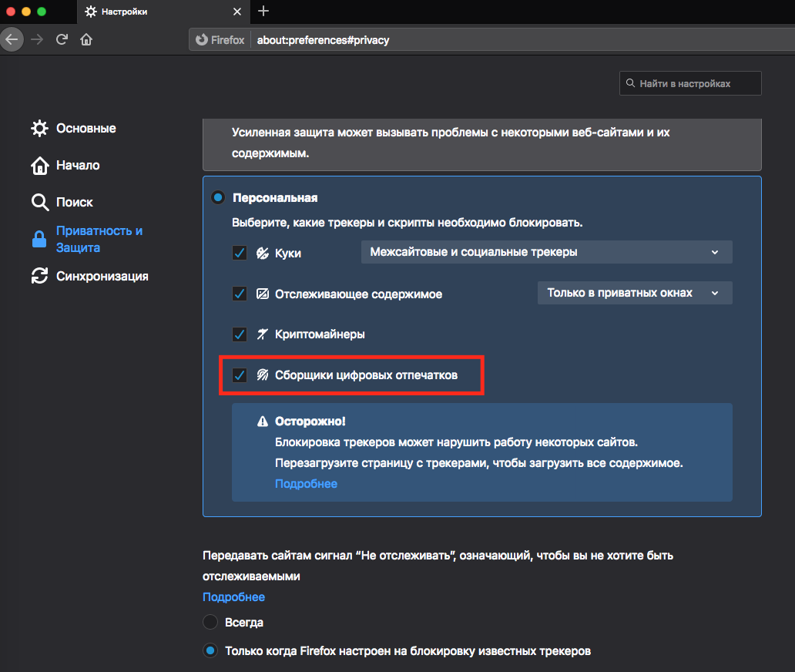
Task: Click the Home icon in toolbar
Action: point(86,39)
